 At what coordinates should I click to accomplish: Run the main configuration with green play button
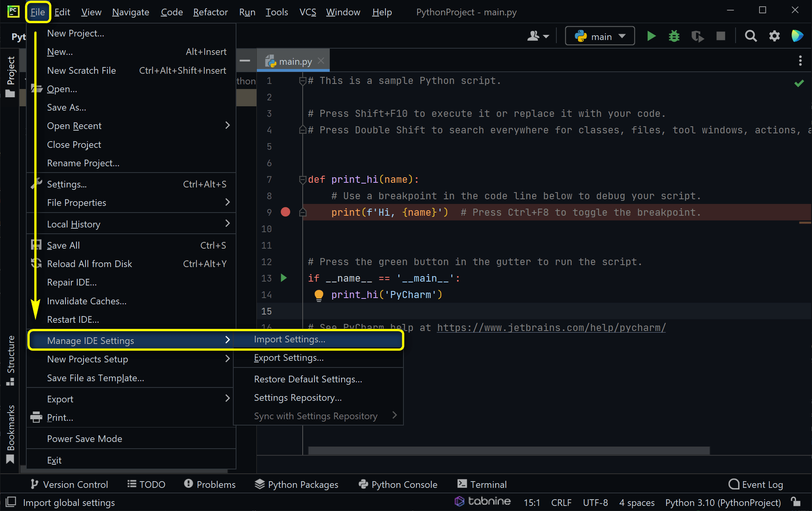[651, 36]
